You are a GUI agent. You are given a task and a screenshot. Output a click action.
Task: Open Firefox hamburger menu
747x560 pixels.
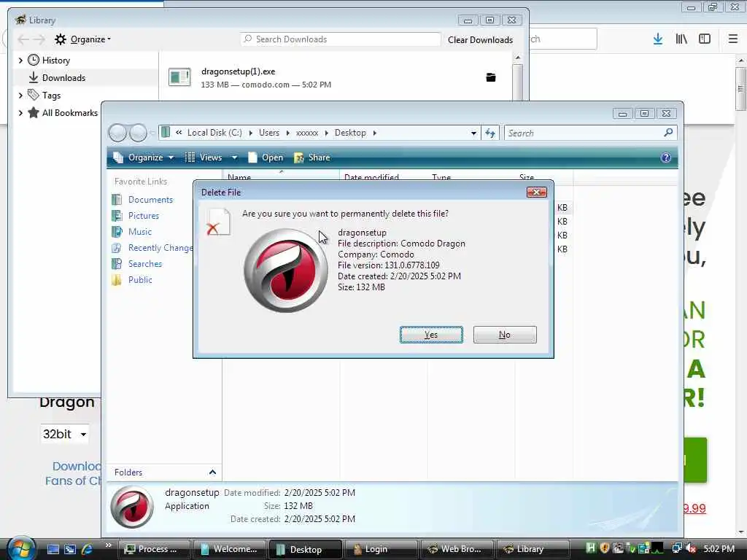[732, 39]
